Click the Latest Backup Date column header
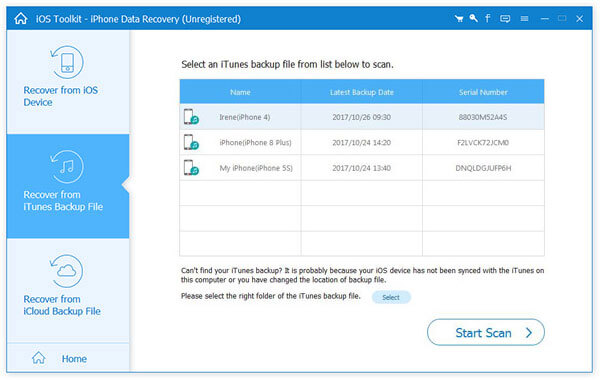600x380 pixels. coord(362,92)
